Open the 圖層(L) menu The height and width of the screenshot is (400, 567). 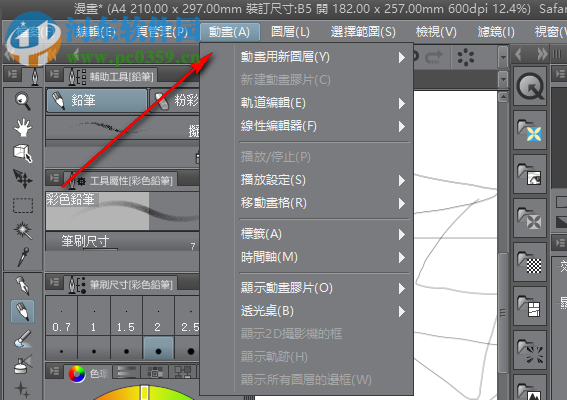coord(290,32)
